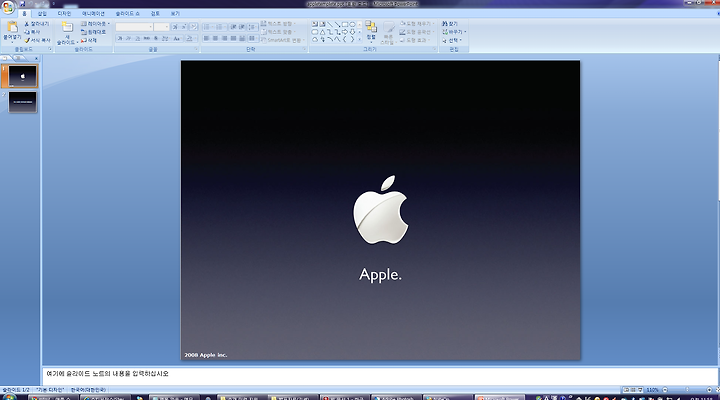Viewport: 720px width, 400px height.
Task: Switch to the Slide Show (슬라이드 쇼) tab
Action: 127,14
